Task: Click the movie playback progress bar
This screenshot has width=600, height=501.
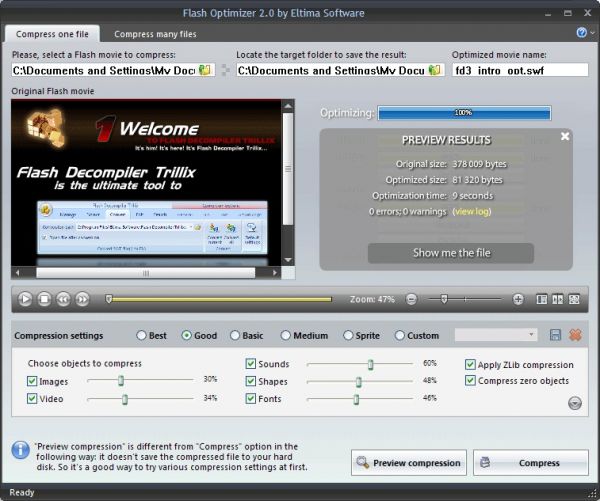Action: 219,299
